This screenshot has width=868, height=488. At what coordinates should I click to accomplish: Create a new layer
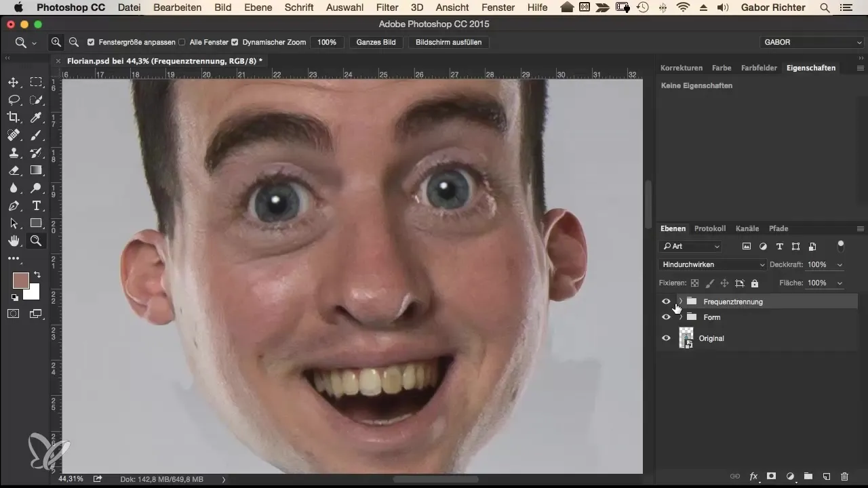coord(827,476)
